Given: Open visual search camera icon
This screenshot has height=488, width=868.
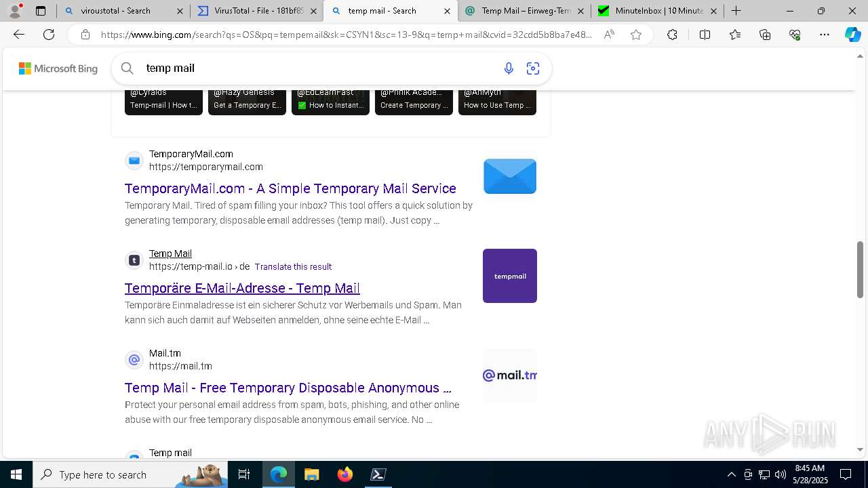Looking at the screenshot, I should pos(533,68).
